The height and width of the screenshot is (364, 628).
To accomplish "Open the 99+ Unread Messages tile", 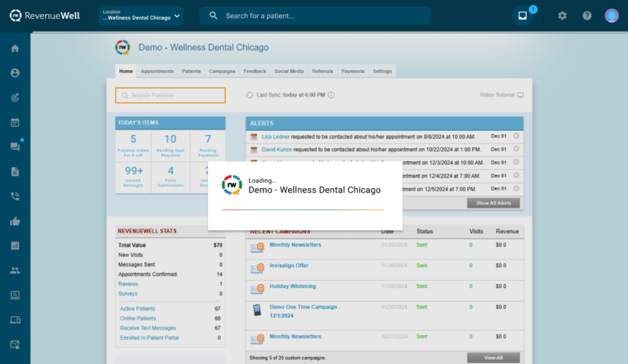I will (x=133, y=177).
